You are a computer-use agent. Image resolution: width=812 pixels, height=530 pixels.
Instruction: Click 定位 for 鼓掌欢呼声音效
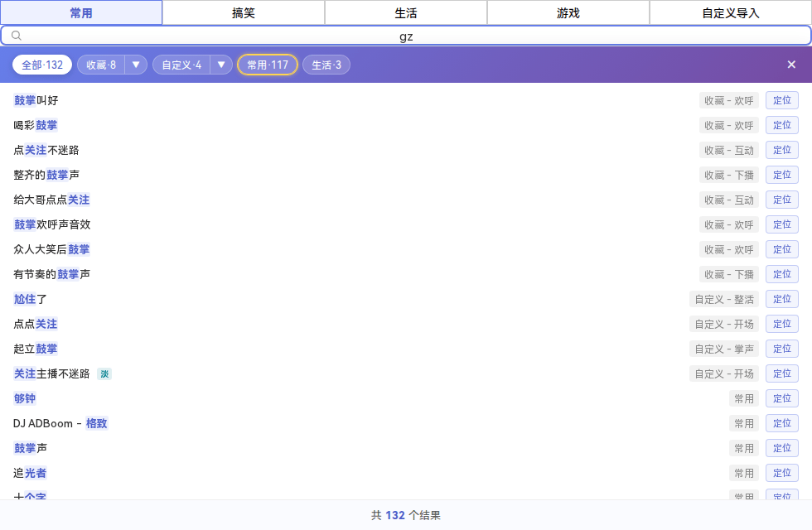(782, 224)
